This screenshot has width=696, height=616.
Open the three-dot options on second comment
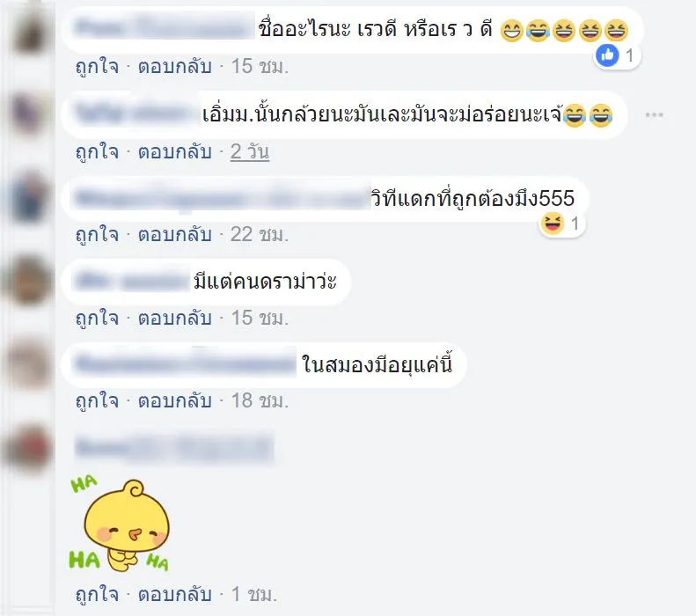tap(655, 115)
